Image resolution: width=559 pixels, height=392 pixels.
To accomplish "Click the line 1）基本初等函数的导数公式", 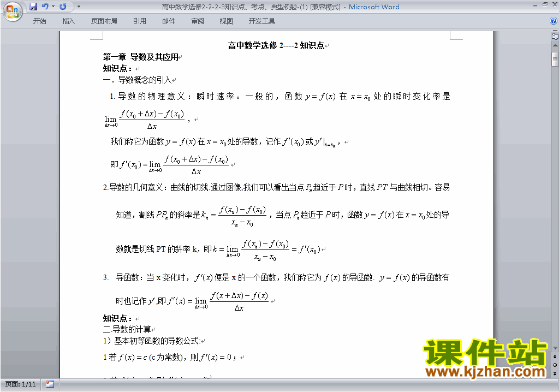I will point(151,341).
